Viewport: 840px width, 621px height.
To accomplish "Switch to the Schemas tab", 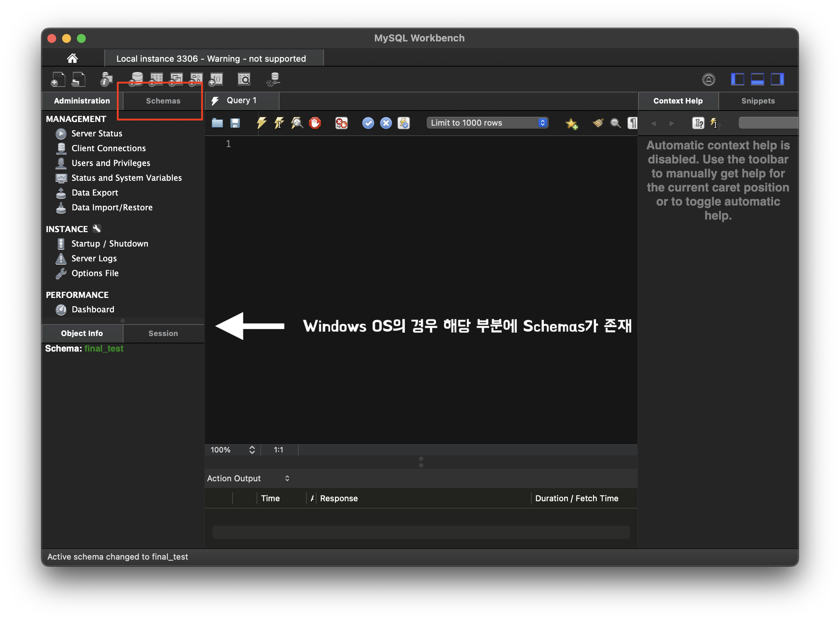I will pyautogui.click(x=163, y=101).
